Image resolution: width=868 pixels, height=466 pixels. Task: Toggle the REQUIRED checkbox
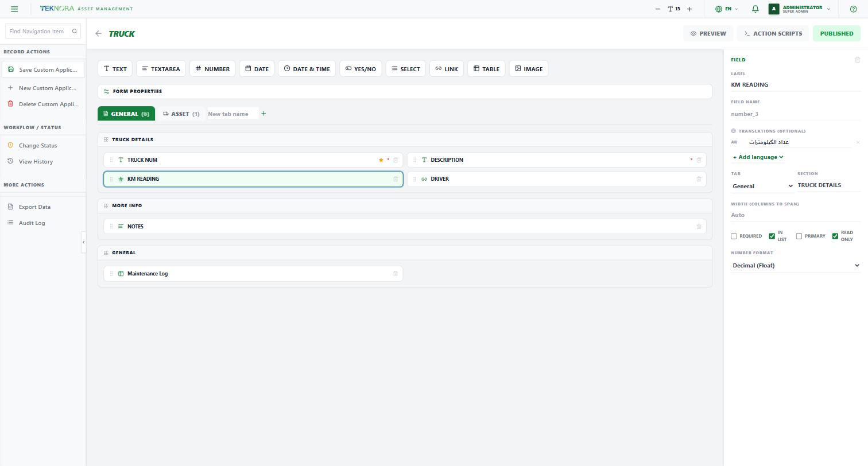pyautogui.click(x=734, y=236)
